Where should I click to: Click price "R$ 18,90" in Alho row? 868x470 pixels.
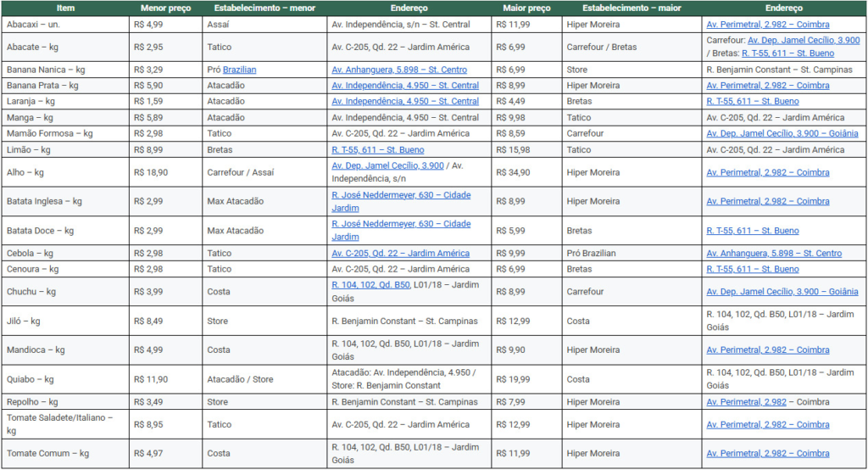coord(151,172)
